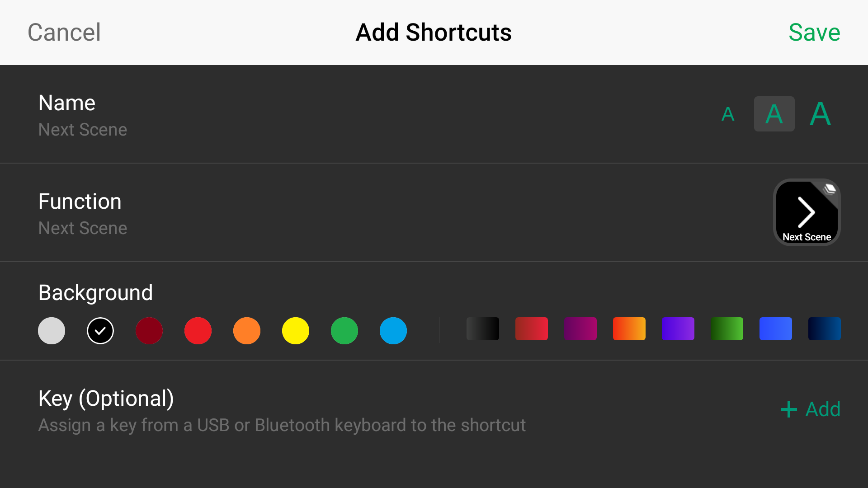
Task: Edit the Name field Next Scene
Action: click(83, 130)
